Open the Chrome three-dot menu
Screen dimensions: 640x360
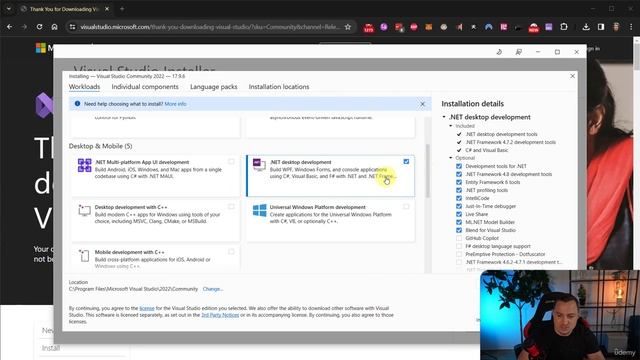click(x=631, y=27)
